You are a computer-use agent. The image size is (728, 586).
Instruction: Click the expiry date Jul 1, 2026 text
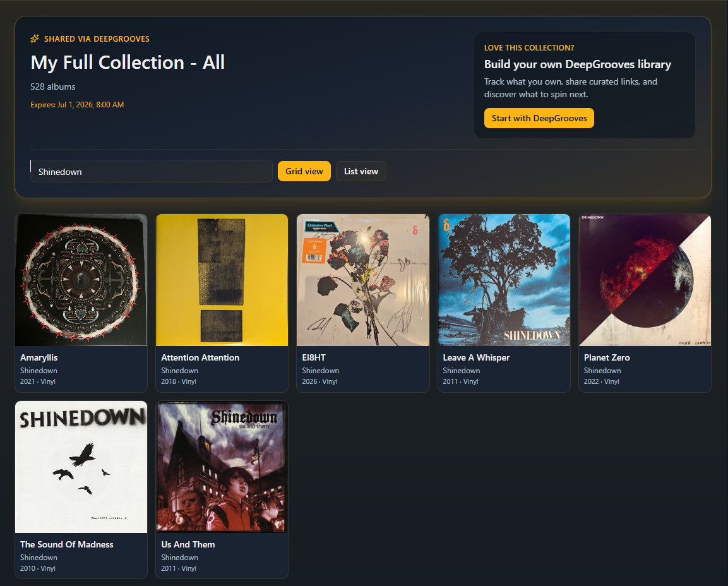[x=77, y=105]
